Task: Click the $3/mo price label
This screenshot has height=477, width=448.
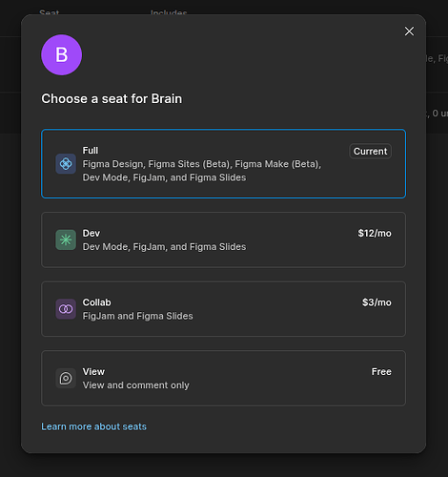Action: [x=377, y=302]
